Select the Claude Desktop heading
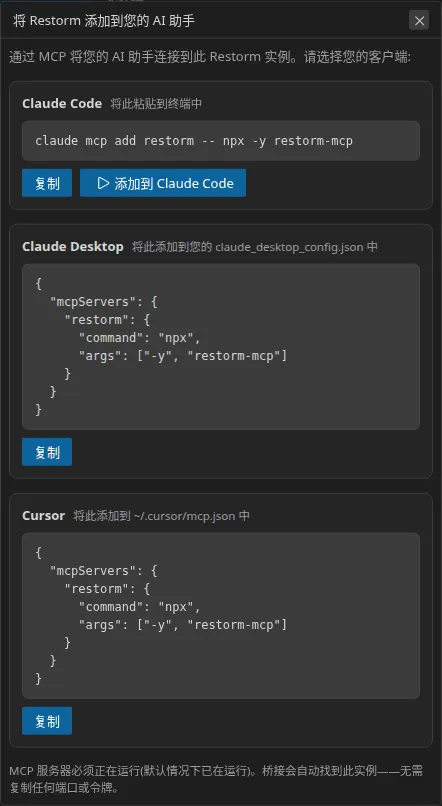442x806 pixels. pyautogui.click(x=72, y=247)
